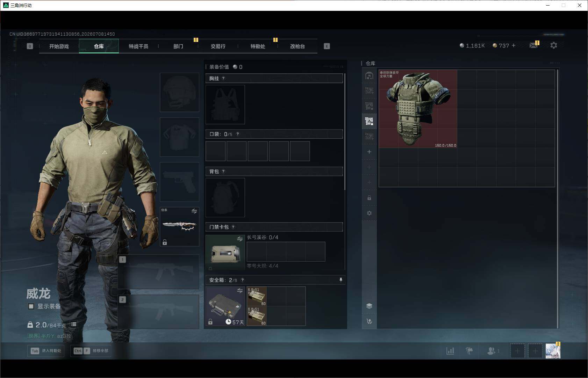Select the 仓库 tab
Image resolution: width=588 pixels, height=378 pixels.
[x=99, y=46]
